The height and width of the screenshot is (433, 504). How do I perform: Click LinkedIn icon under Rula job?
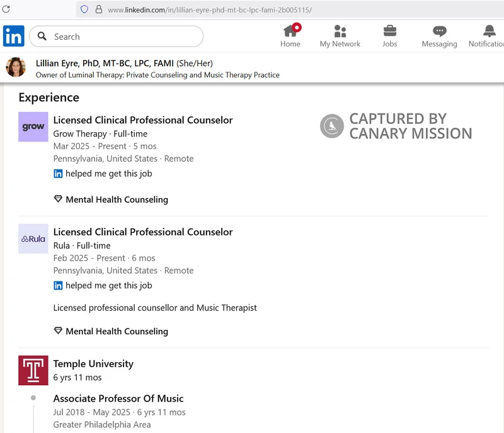click(x=58, y=286)
